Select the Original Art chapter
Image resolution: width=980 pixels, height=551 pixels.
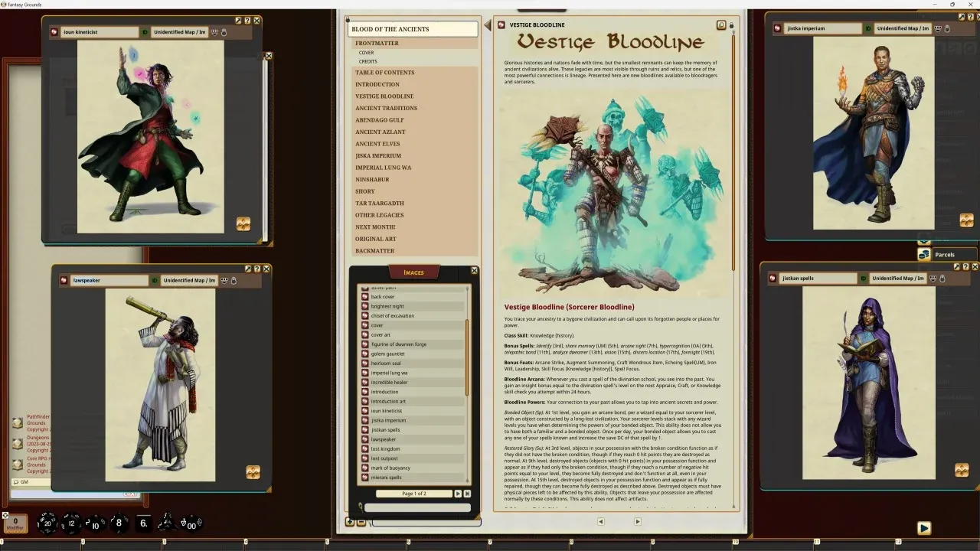416,239
